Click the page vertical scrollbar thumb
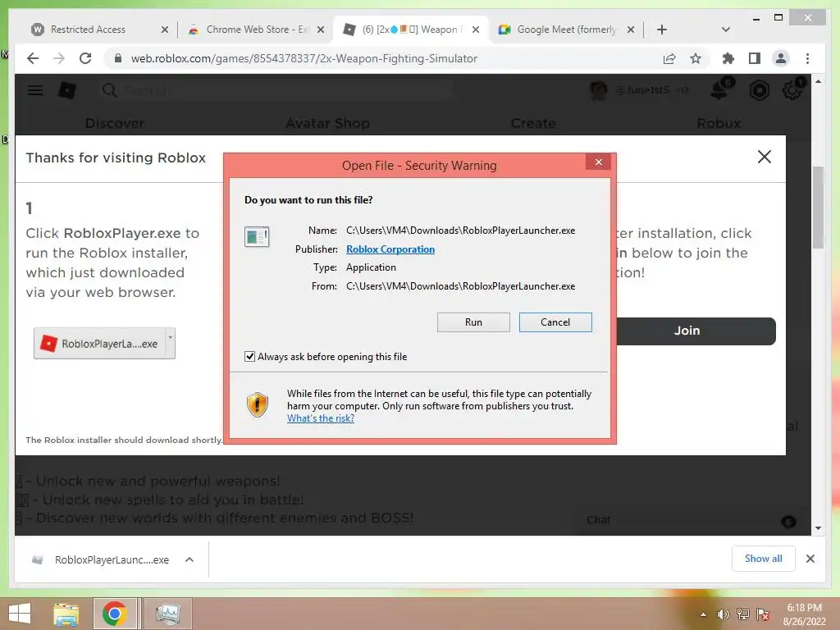Screen dimensions: 840x630 818,208
